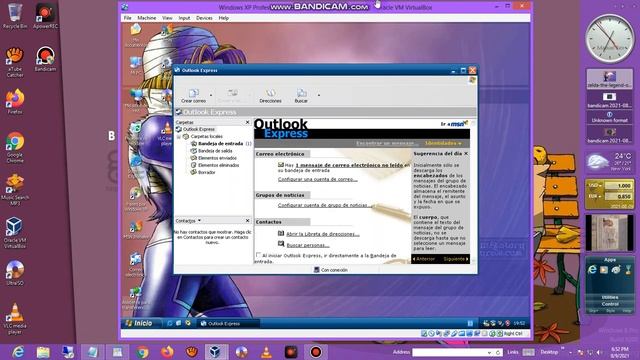Screen dimensions: 640x360
Task: Click Abrir la Libreta de direcciones link
Action: [x=322, y=234]
